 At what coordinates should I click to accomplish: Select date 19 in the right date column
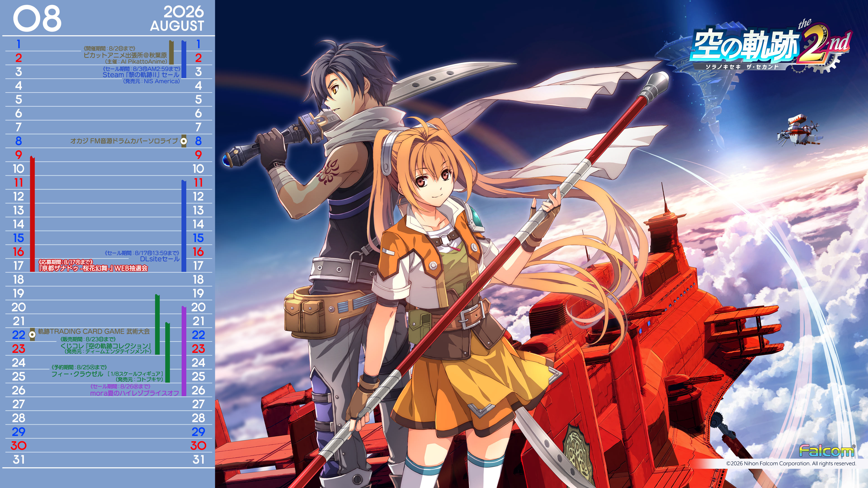tap(198, 294)
